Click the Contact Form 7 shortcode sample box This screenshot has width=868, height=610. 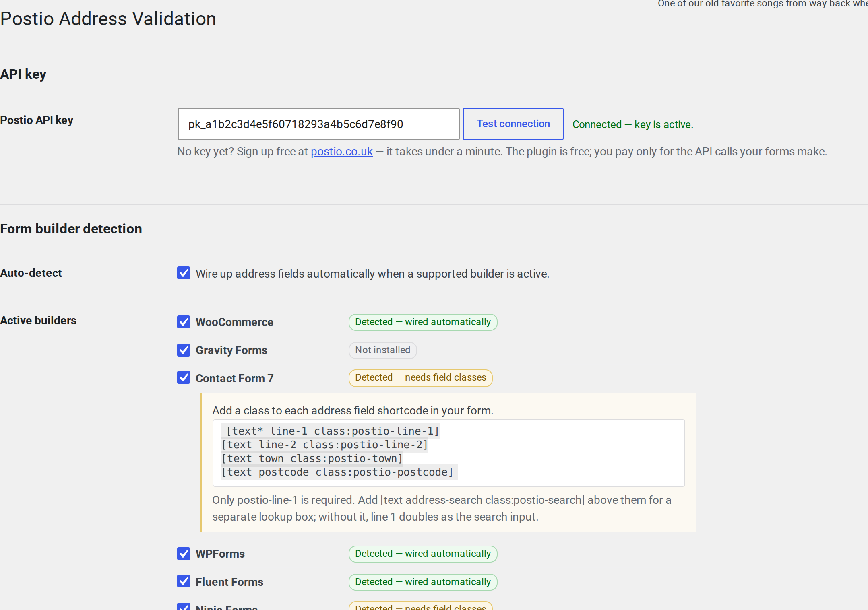(448, 453)
